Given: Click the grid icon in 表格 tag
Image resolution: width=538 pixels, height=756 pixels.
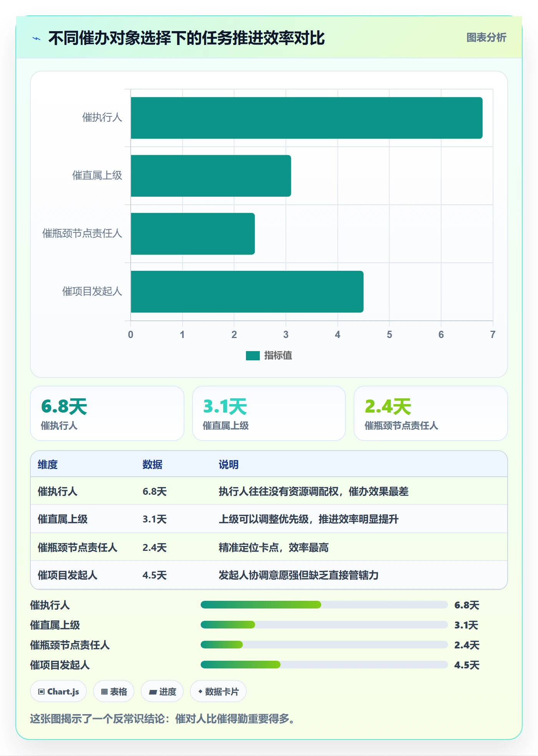Looking at the screenshot, I should tap(104, 692).
